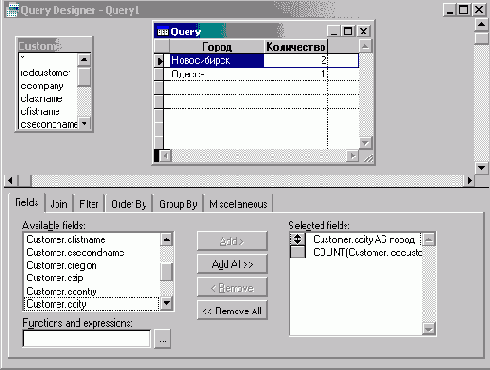Click scroll-right arrow of Query grid
This screenshot has height=370, width=490.
coord(353,156)
